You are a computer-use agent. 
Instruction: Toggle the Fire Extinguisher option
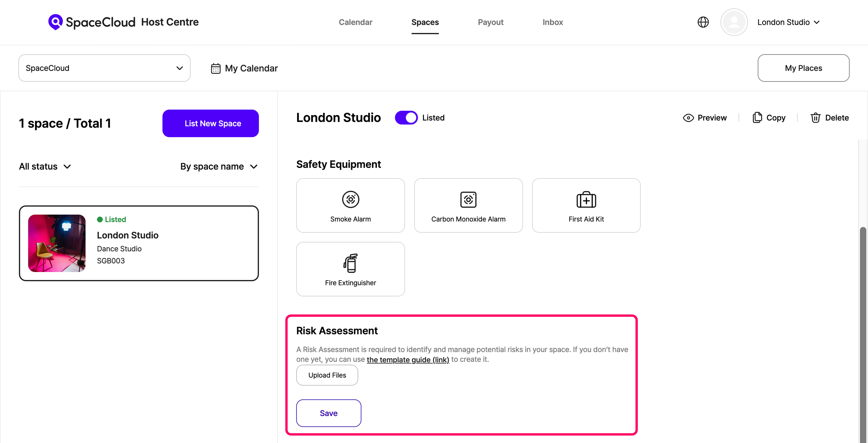[x=350, y=269]
